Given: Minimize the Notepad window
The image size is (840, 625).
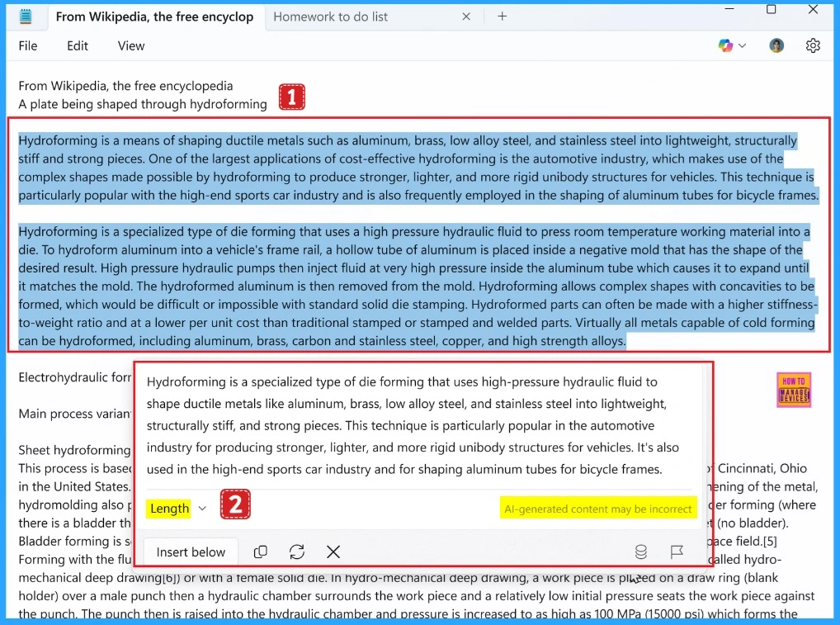Looking at the screenshot, I should (729, 9).
